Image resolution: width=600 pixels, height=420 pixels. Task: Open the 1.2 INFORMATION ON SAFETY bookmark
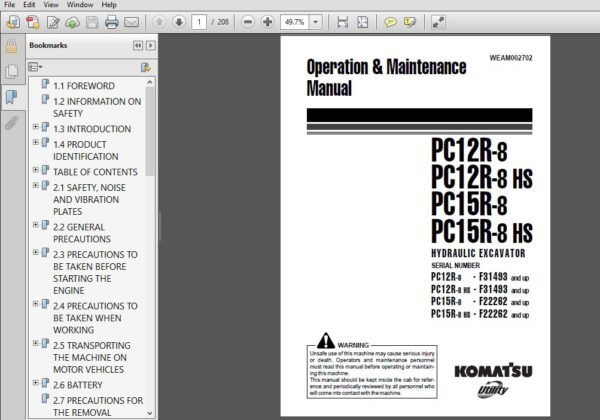point(97,107)
